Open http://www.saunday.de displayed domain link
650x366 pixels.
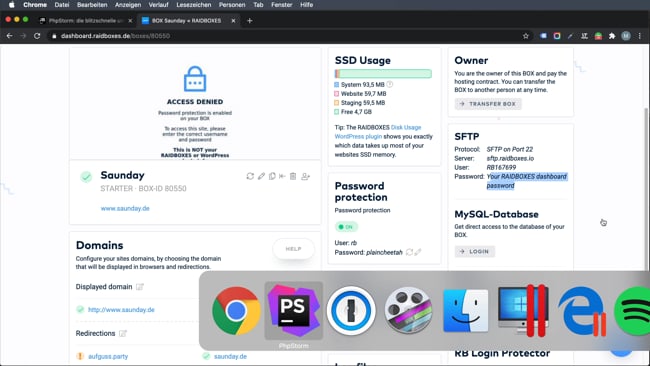121,310
